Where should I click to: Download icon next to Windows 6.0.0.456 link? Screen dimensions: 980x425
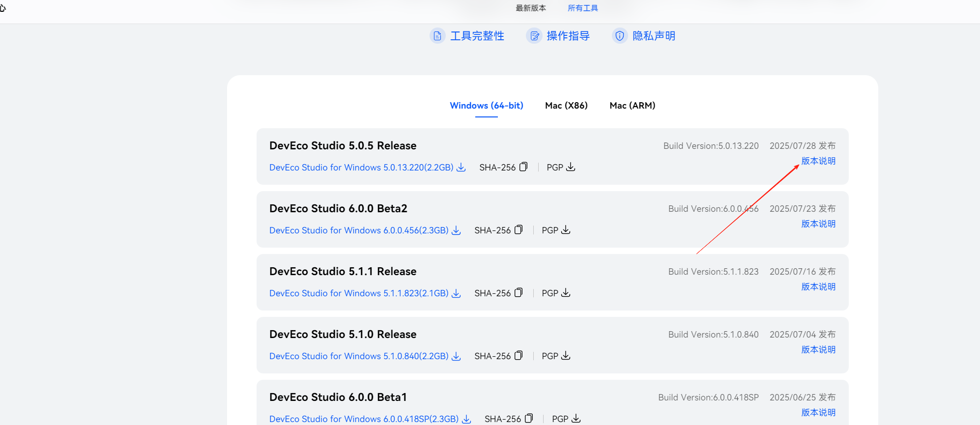click(456, 230)
